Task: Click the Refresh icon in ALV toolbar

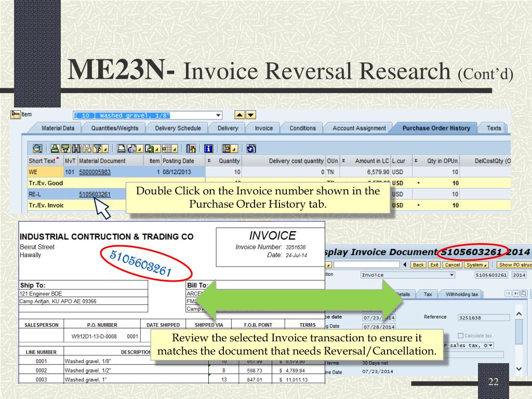Action: (251, 148)
